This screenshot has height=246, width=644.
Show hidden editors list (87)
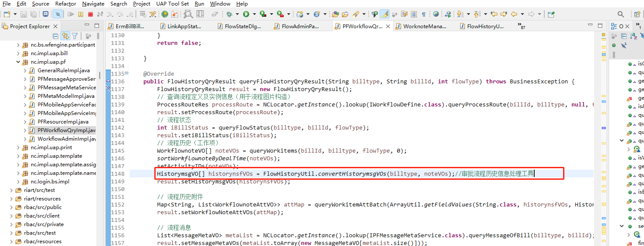521,26
